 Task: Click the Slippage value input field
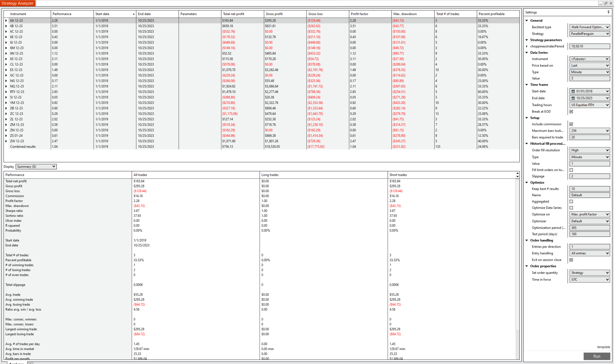[x=589, y=176]
